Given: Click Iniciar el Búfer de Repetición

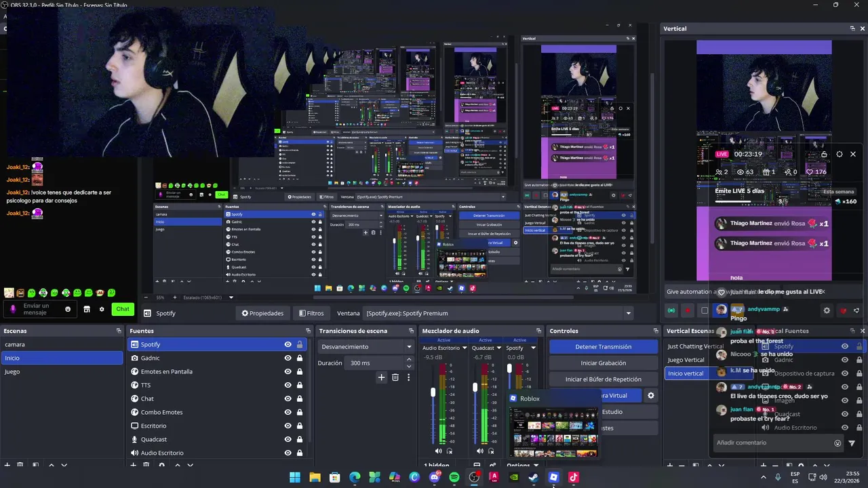Looking at the screenshot, I should [x=603, y=379].
